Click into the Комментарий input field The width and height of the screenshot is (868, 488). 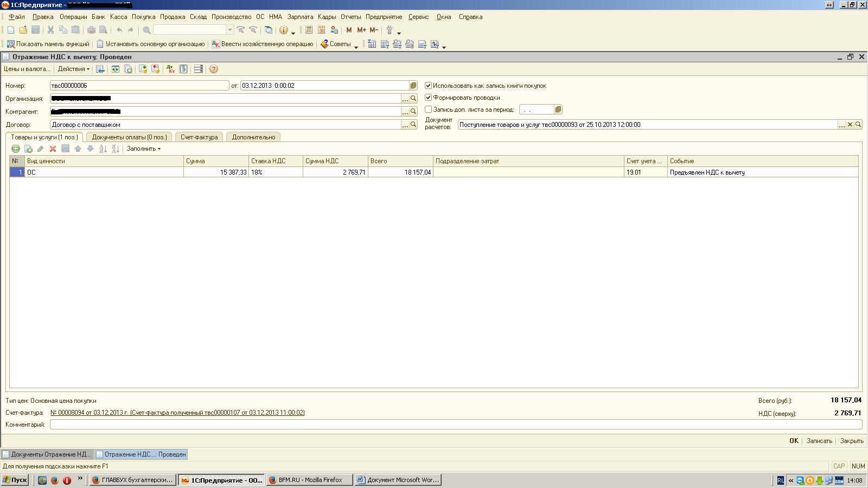(456, 425)
